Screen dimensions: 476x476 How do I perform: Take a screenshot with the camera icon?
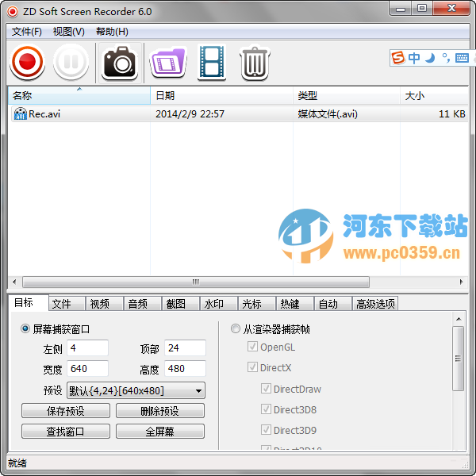tap(120, 63)
